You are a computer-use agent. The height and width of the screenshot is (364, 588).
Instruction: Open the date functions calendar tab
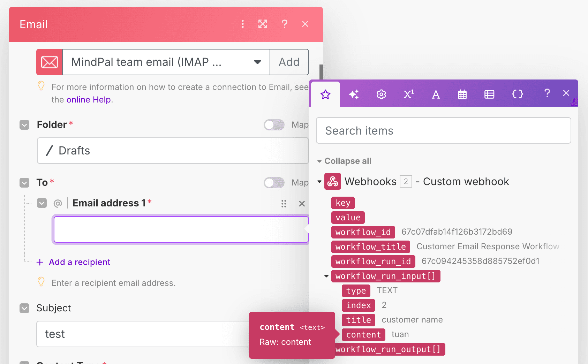pyautogui.click(x=462, y=94)
